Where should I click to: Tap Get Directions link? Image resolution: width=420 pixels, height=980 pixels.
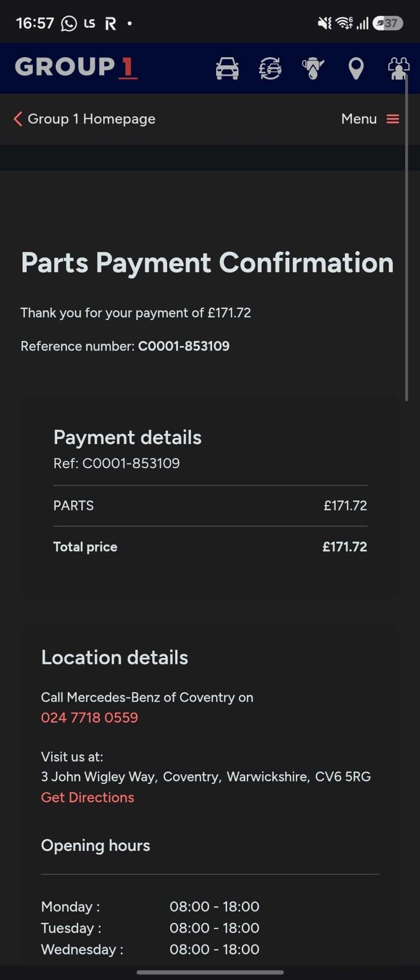87,797
